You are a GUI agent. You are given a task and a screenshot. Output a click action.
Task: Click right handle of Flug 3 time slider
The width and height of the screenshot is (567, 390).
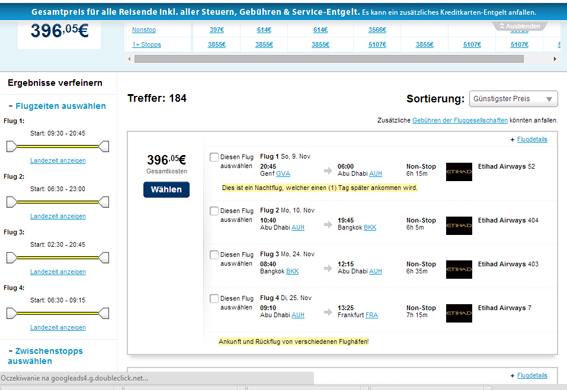click(104, 258)
